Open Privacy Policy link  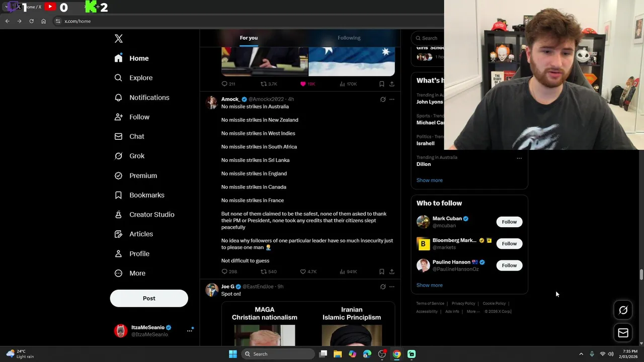(x=463, y=304)
